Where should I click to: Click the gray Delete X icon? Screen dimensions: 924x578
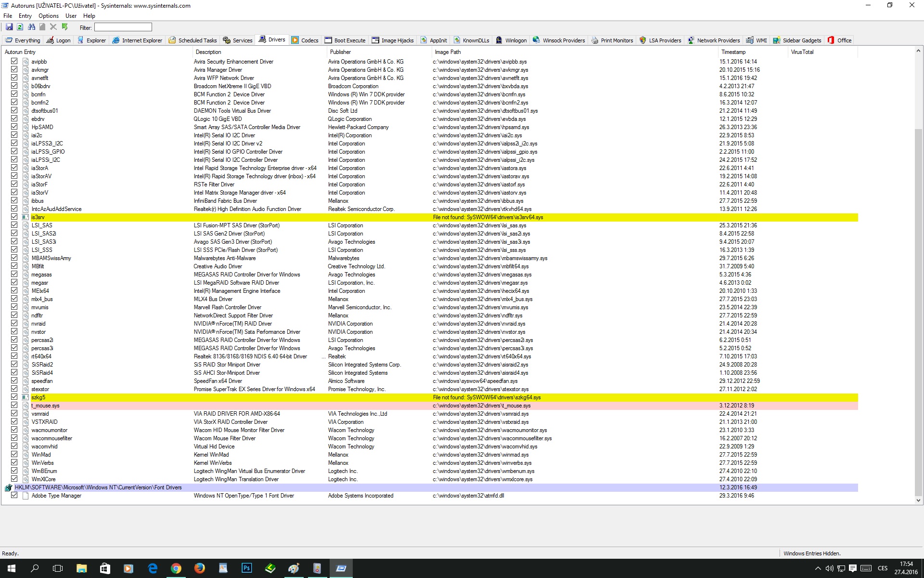53,27
